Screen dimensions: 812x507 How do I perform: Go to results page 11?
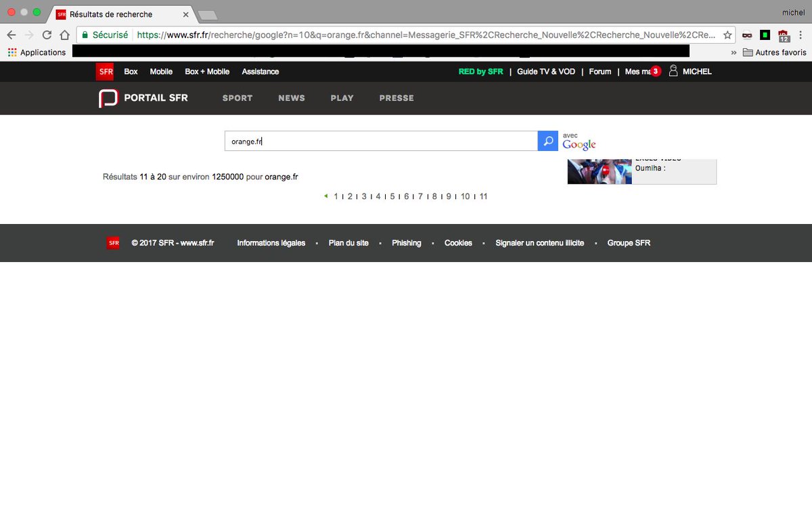pyautogui.click(x=483, y=196)
